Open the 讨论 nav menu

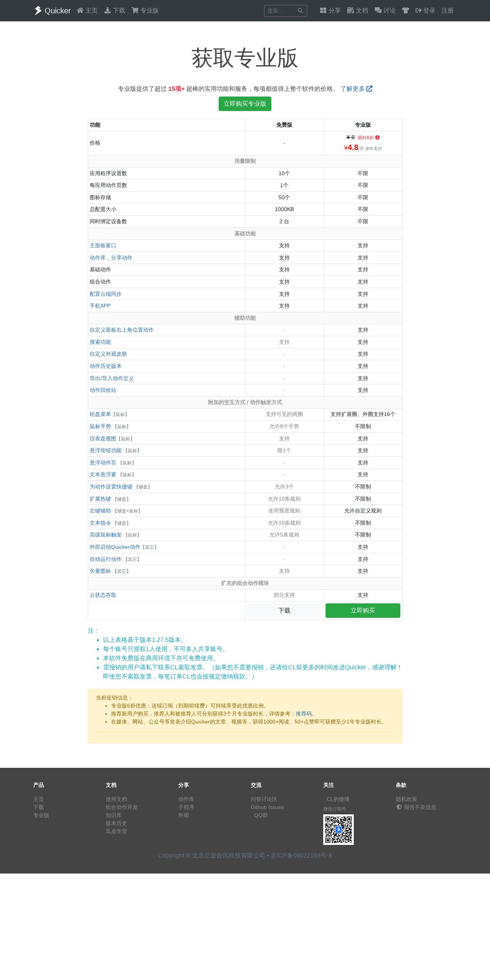(x=385, y=11)
